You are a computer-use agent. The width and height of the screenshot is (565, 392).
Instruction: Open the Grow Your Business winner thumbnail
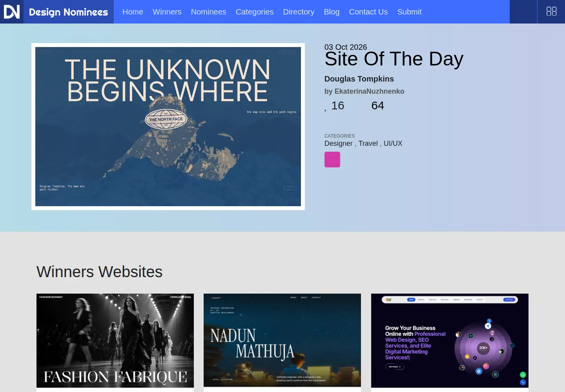point(450,341)
